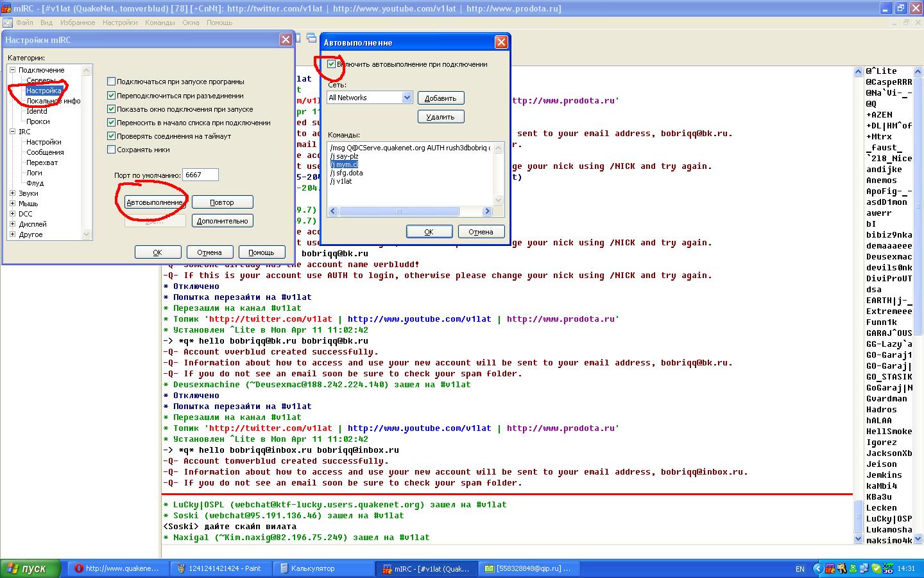Click the mIRC taskbar button
The height and width of the screenshot is (578, 924).
coord(426,568)
